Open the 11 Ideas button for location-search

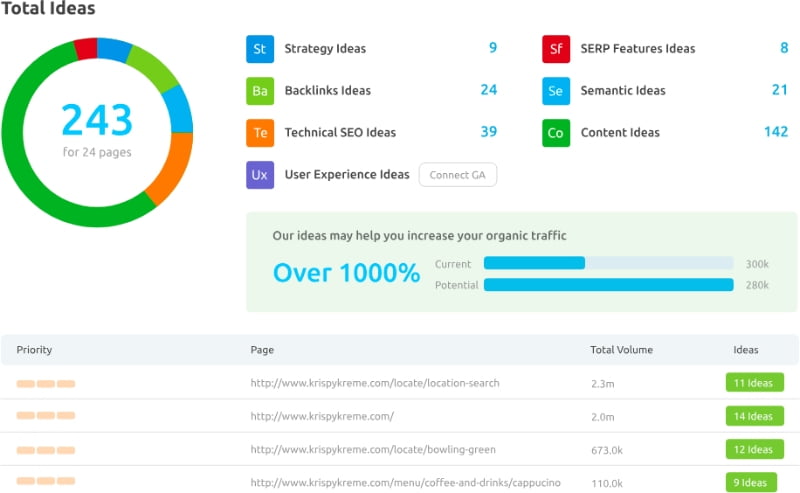[754, 383]
